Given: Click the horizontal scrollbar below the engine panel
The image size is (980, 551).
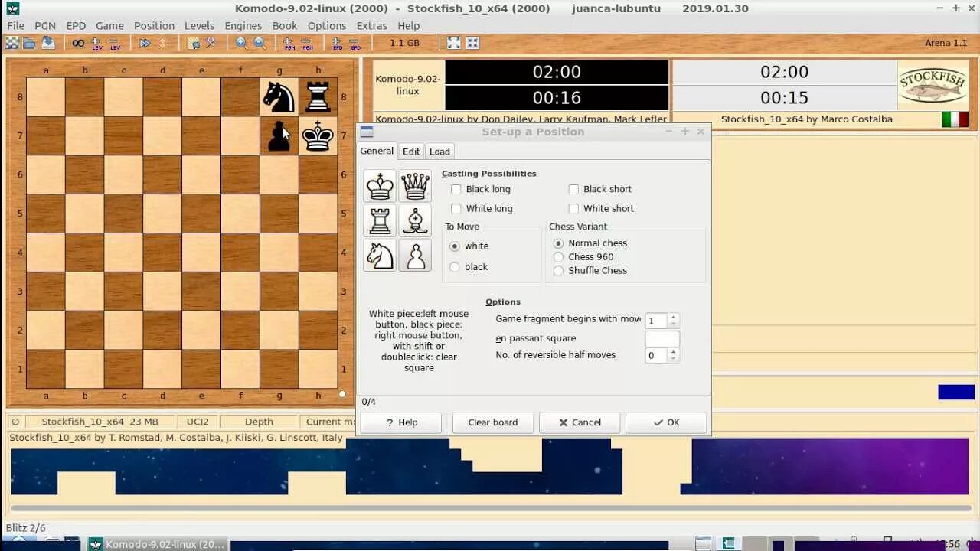Looking at the screenshot, I should tap(490, 507).
